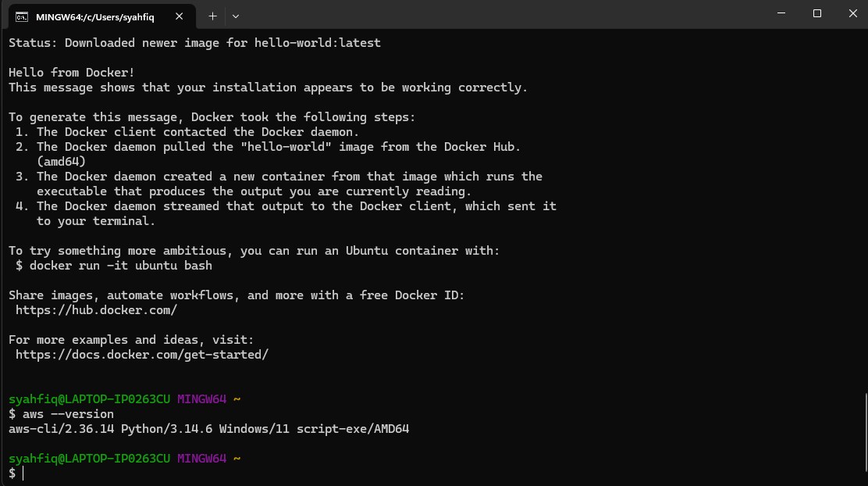The image size is (868, 486).
Task: Click the last prompt line at the cursor
Action: point(16,473)
